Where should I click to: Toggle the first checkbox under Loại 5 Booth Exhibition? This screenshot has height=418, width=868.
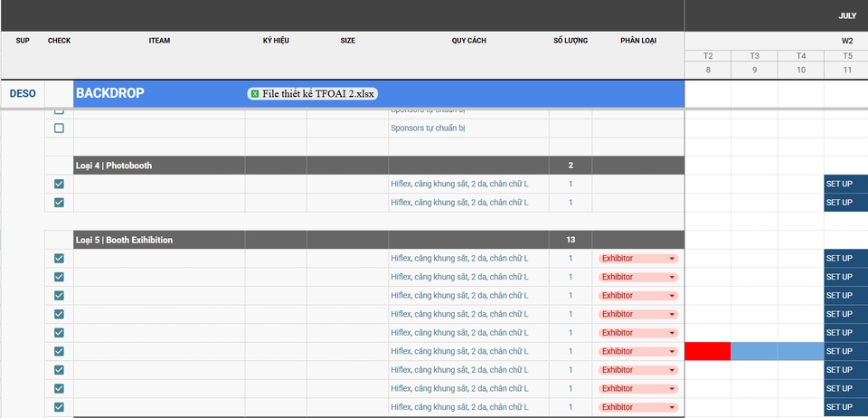(x=59, y=259)
